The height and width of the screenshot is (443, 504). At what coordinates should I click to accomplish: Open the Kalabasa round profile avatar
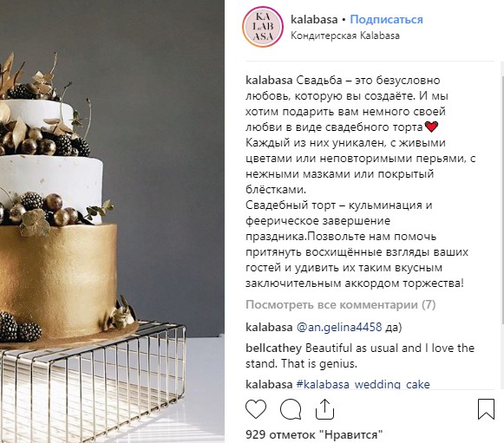[263, 27]
